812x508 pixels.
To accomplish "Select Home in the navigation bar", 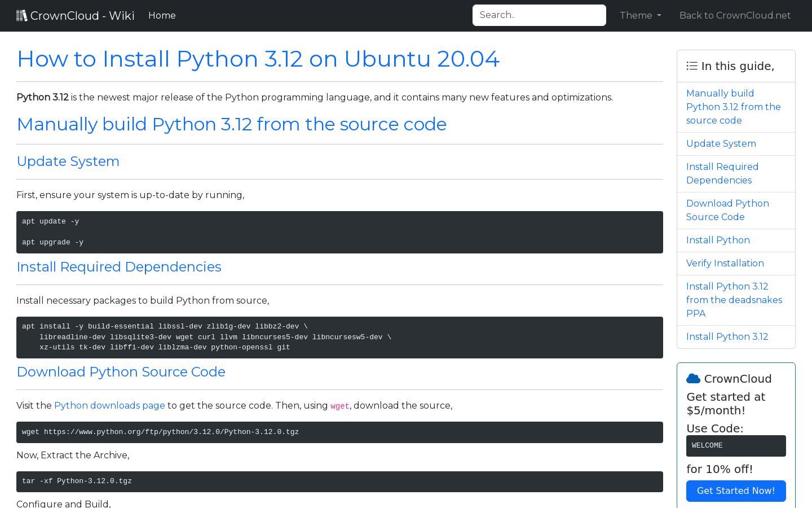I will (162, 15).
